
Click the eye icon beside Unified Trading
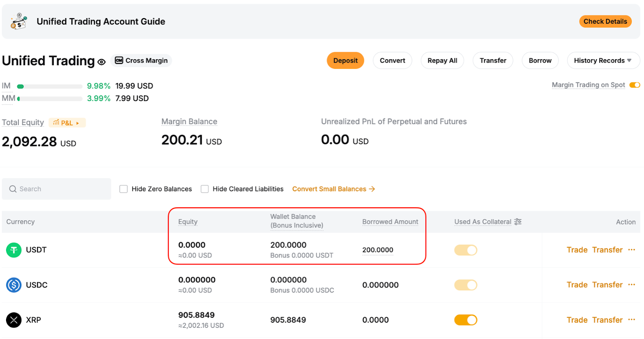(x=101, y=62)
